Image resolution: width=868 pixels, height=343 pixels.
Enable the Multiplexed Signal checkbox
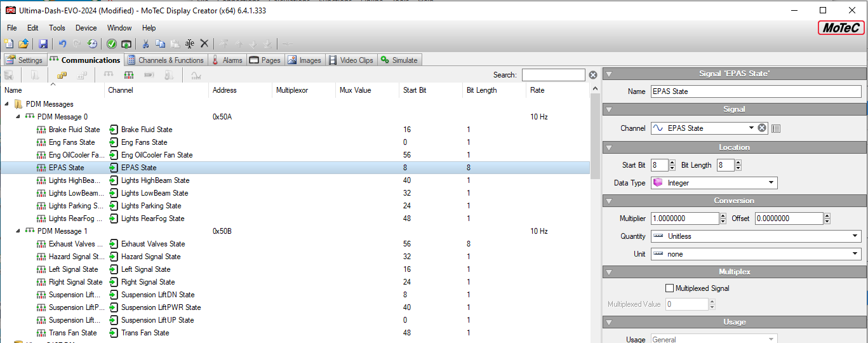tap(669, 288)
